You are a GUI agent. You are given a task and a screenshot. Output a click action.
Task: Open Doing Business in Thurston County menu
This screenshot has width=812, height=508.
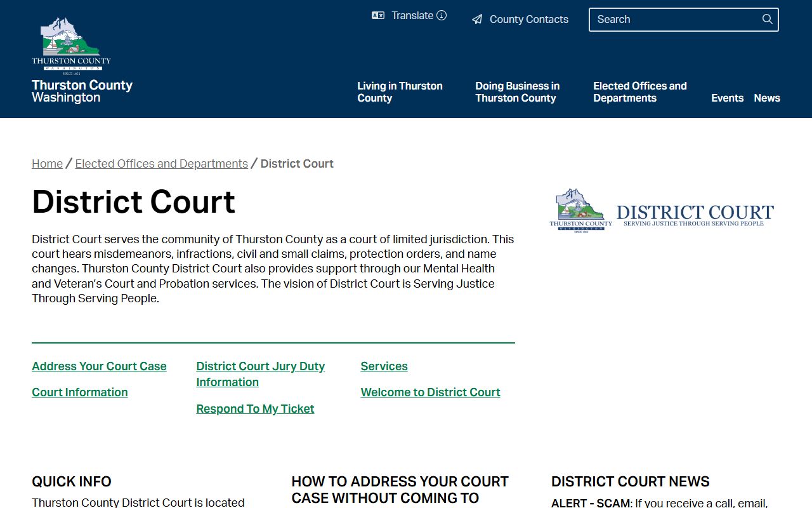(x=518, y=92)
